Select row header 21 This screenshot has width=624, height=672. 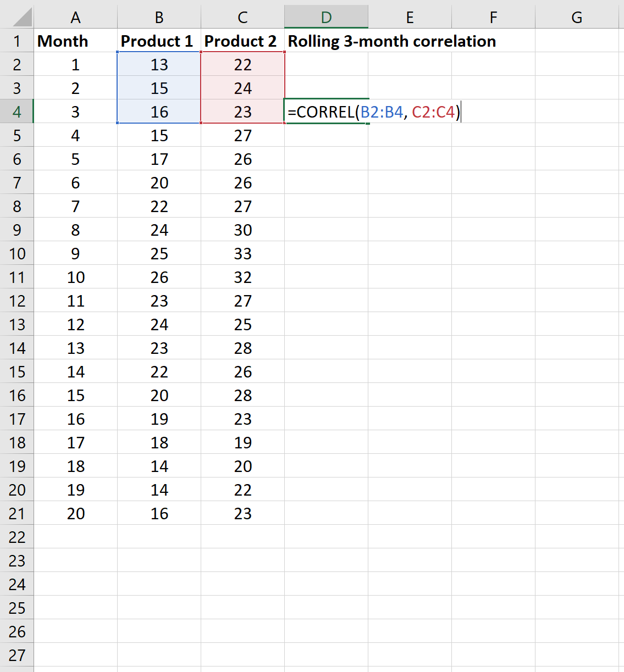click(x=17, y=513)
